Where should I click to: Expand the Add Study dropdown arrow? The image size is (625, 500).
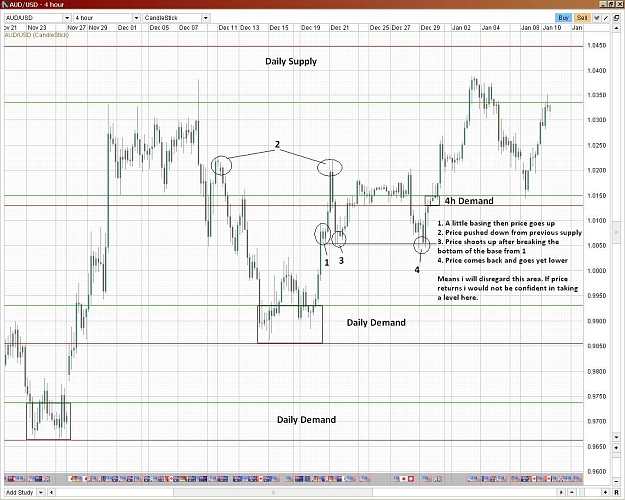[x=41, y=492]
